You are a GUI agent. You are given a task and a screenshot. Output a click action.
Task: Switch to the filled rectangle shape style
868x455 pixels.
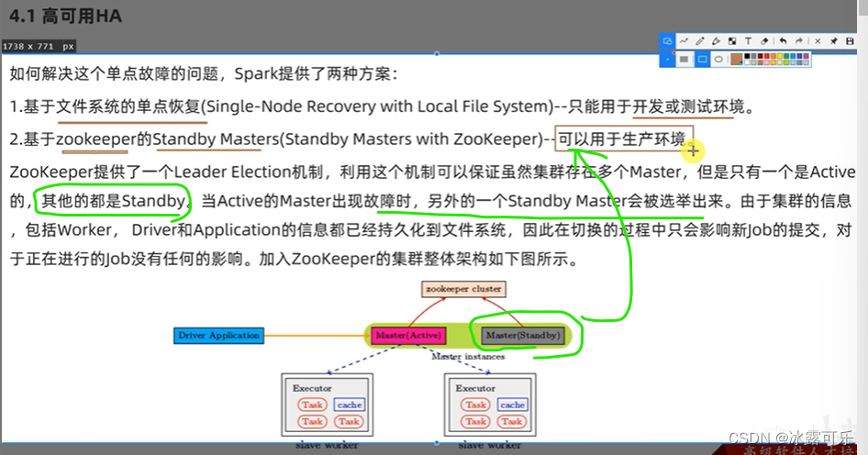pyautogui.click(x=684, y=60)
